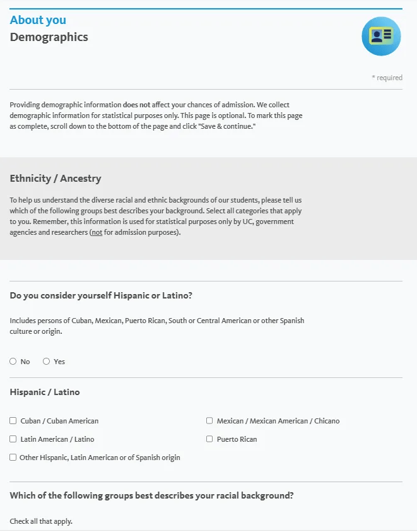Screen dimensions: 417x532
Task: Click the "* required" note
Action: click(x=387, y=78)
